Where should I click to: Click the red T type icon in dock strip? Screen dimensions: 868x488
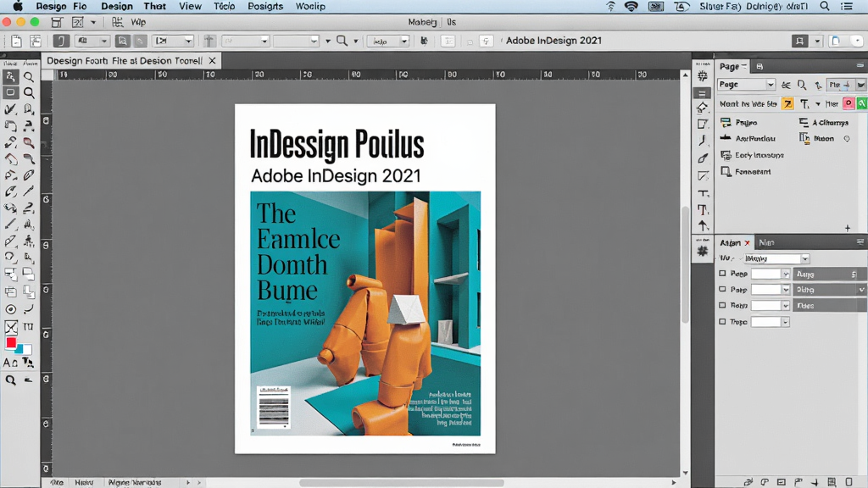tap(703, 210)
